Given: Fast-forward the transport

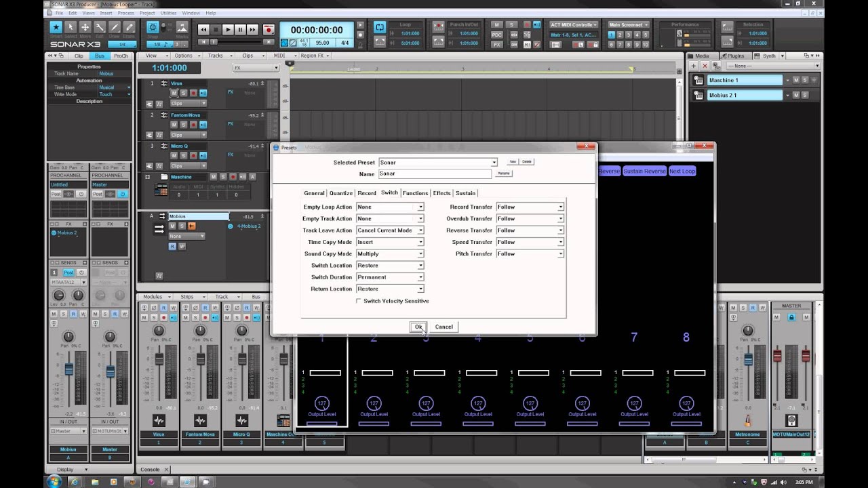Looking at the screenshot, I should coord(252,30).
